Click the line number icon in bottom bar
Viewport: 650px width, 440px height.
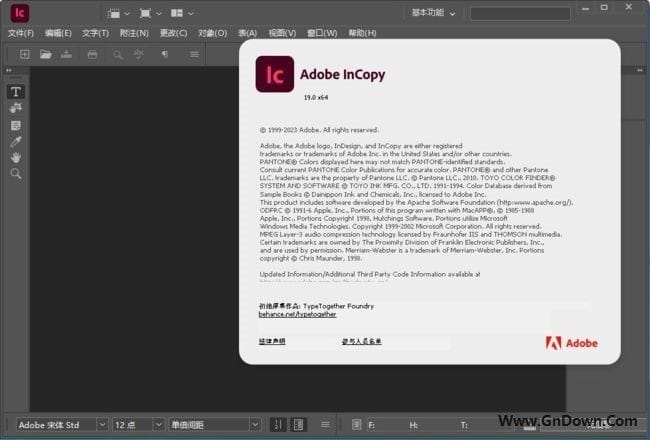(278, 425)
